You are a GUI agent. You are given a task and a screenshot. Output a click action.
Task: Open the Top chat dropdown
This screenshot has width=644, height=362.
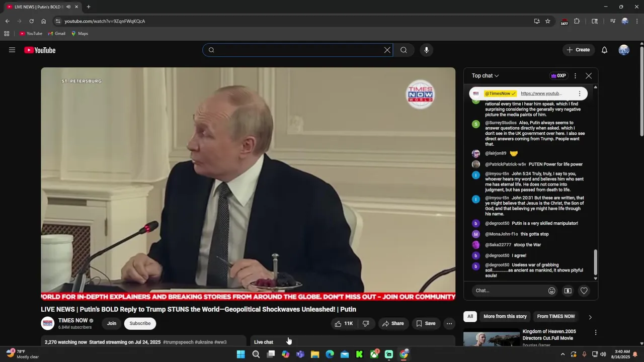pos(485,76)
